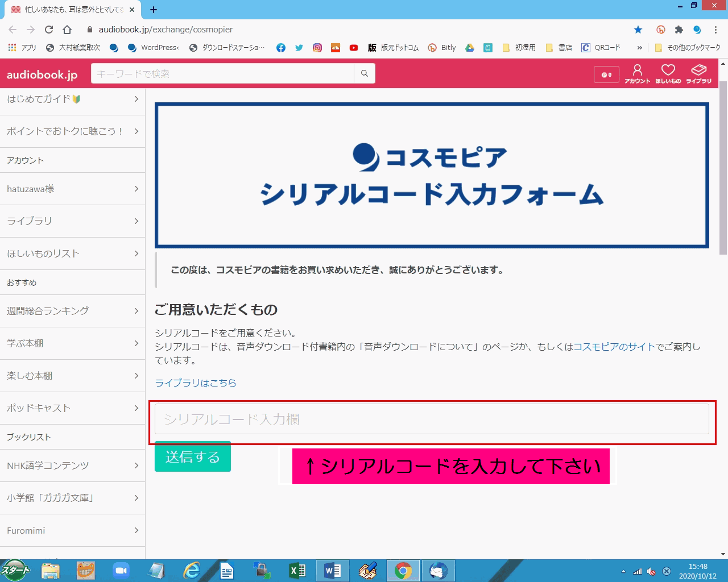This screenshot has height=582, width=728.
Task: Click the Windows スタート button
Action: (x=15, y=570)
